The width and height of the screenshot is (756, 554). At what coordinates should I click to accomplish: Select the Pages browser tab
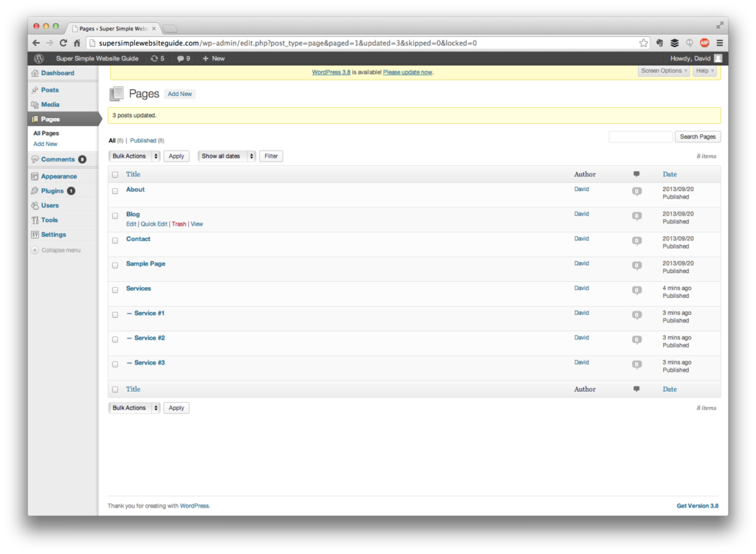tap(114, 29)
